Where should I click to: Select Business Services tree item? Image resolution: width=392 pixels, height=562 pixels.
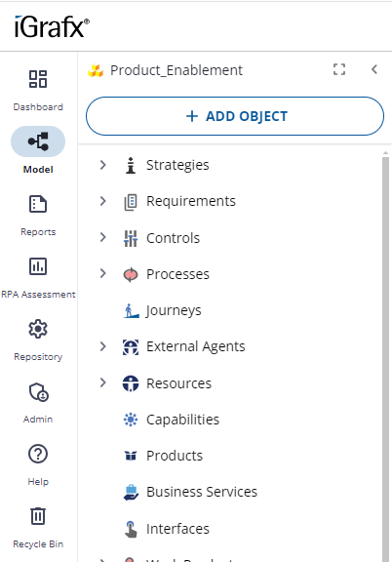[202, 492]
